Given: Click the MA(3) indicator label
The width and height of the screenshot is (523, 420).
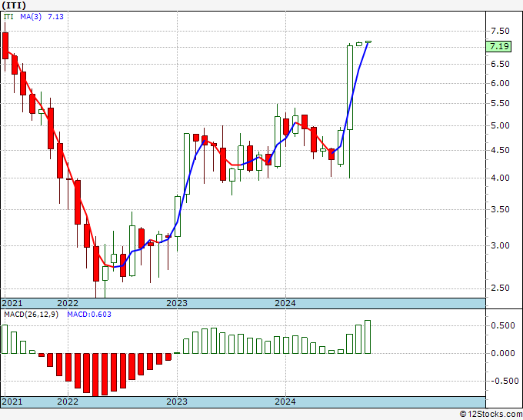Looking at the screenshot, I should [31, 17].
